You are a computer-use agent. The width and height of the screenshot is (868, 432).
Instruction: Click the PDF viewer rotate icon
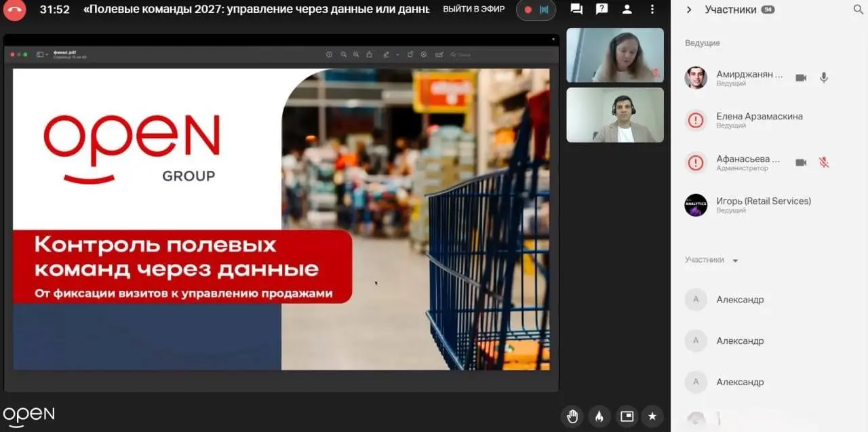[x=411, y=54]
